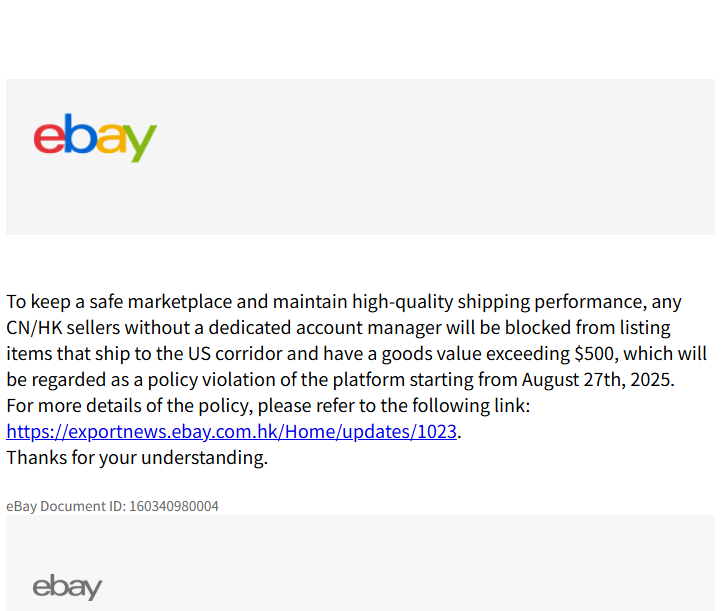The width and height of the screenshot is (724, 611).
Task: Click the "CN/HK sellers" text
Action: [57, 328]
